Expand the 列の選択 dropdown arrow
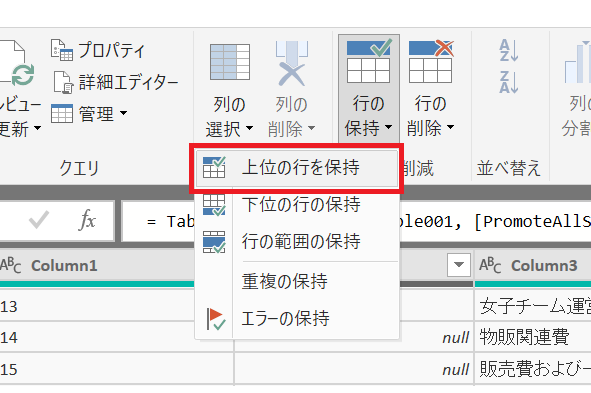Image resolution: width=591 pixels, height=393 pixels. (250, 128)
